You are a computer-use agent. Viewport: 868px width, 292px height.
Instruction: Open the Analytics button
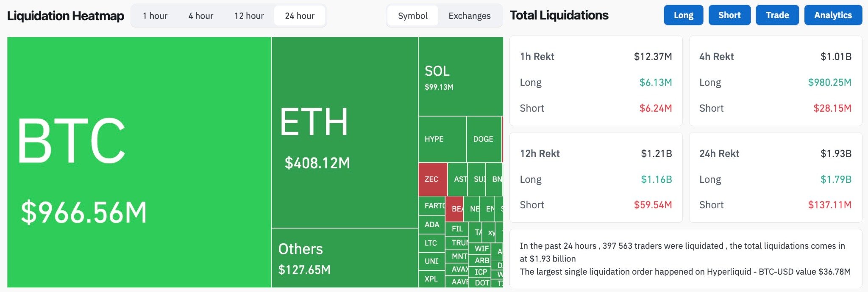pos(833,15)
